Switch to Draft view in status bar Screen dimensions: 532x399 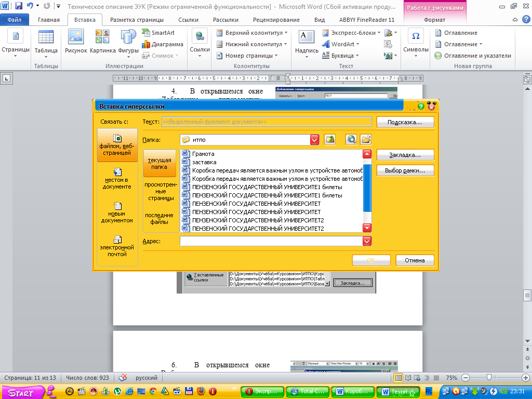click(x=436, y=378)
